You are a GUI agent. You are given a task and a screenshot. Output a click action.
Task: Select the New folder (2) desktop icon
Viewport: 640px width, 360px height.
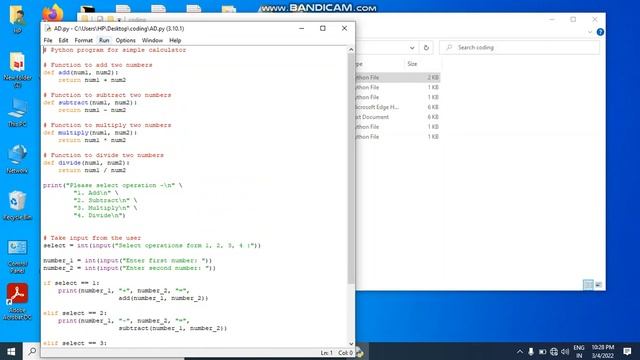17,70
